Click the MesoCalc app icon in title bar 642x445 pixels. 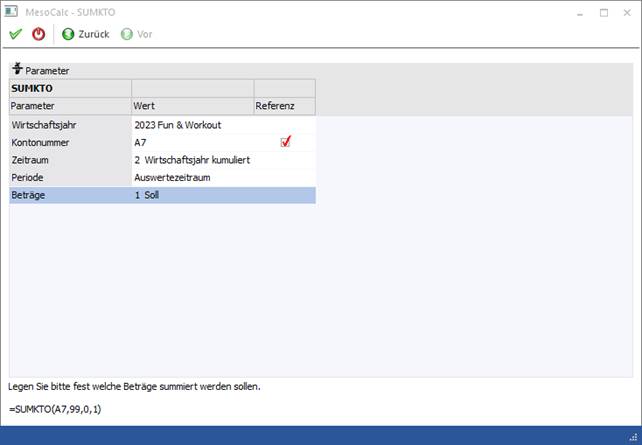click(x=12, y=12)
